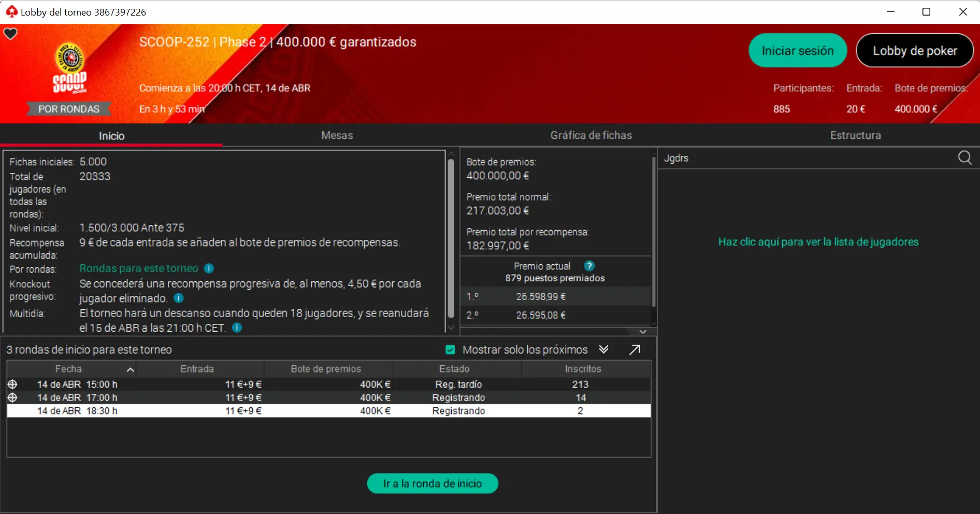Viewport: 980px width, 514px height.
Task: Click the SCOOP tournament logo
Action: [x=70, y=68]
